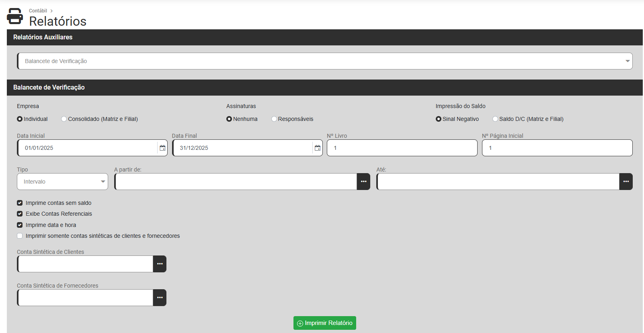
Task: Open lookup for Conta Sintética de Clientes
Action: click(160, 264)
